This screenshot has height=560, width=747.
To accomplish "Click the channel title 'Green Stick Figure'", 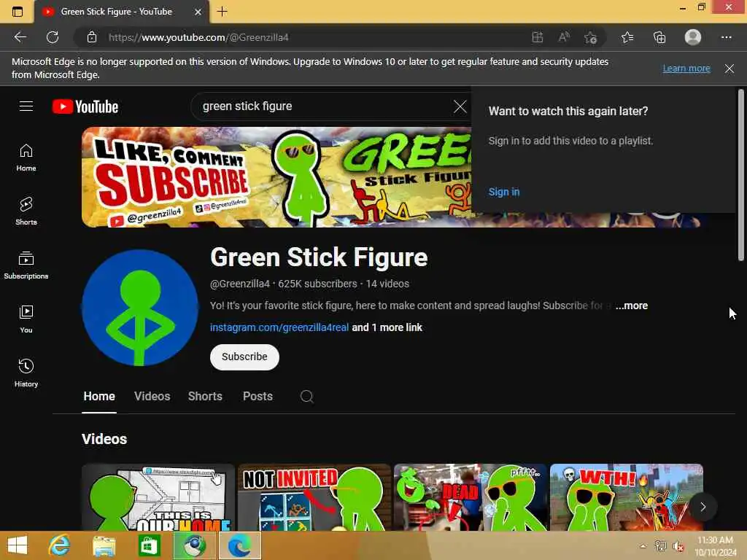I will (x=319, y=257).
